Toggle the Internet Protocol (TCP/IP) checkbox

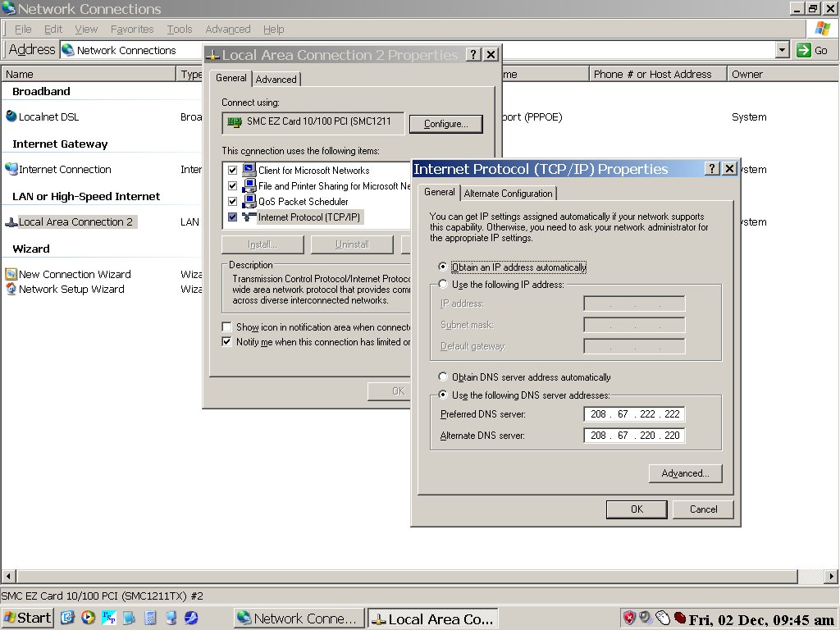coord(232,217)
